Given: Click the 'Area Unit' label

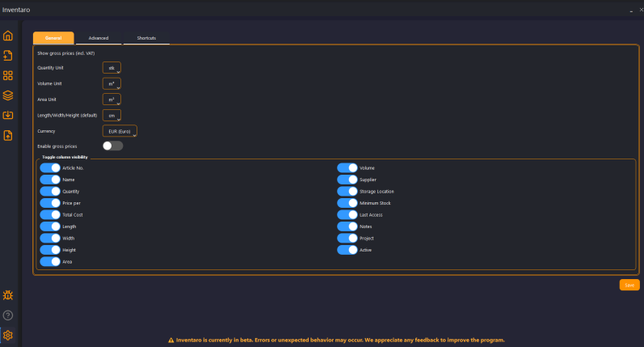Looking at the screenshot, I should 47,99.
